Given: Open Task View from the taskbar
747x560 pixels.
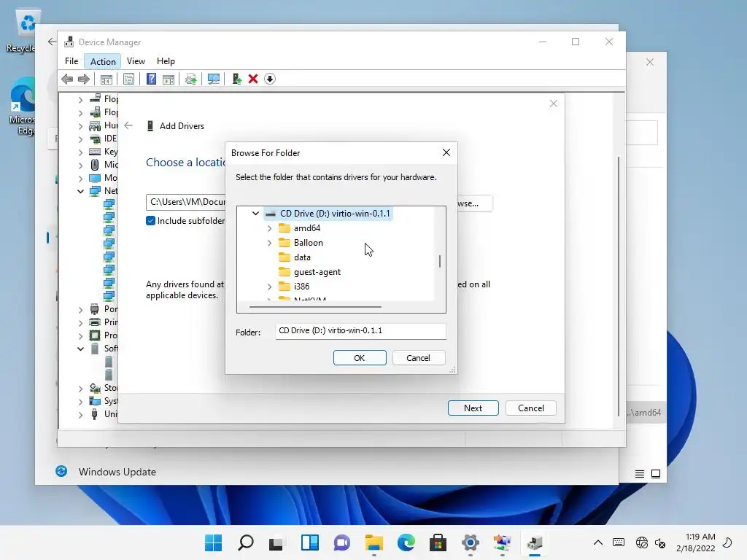Looking at the screenshot, I should pos(276,542).
